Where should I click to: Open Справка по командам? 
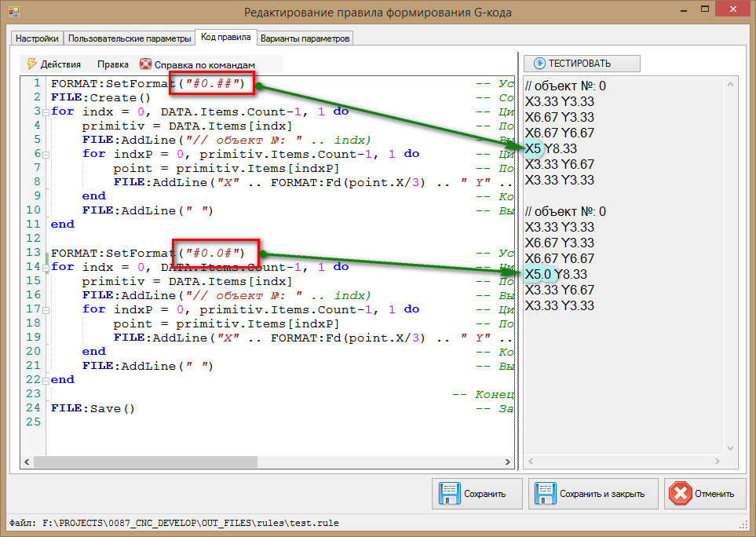point(197,64)
